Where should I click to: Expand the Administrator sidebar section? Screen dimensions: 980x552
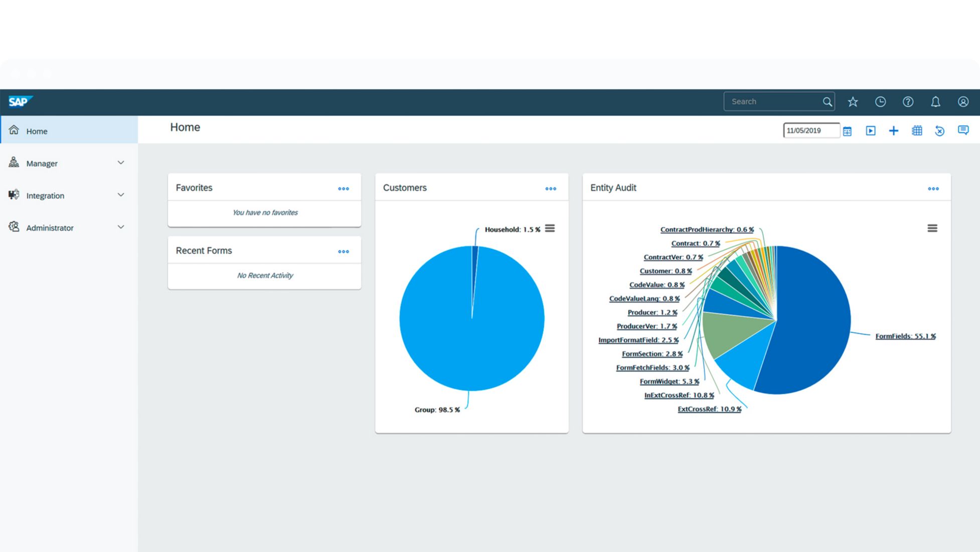tap(120, 227)
